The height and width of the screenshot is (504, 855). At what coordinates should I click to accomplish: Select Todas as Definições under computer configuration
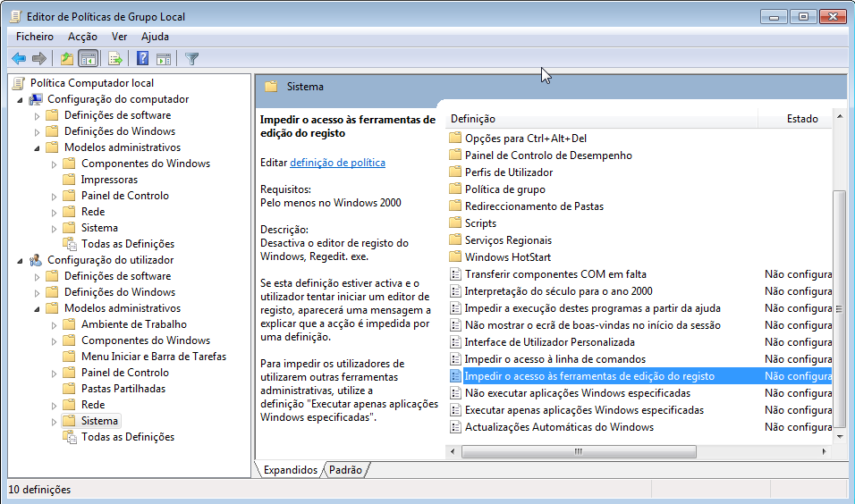128,244
